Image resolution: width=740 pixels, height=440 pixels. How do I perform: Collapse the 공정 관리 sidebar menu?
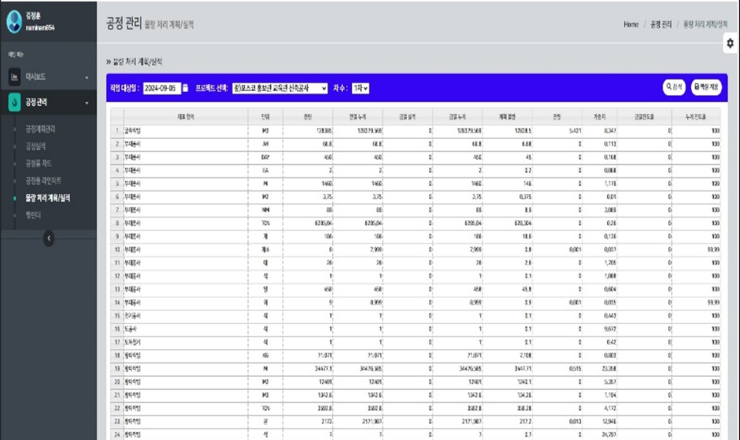(x=87, y=102)
